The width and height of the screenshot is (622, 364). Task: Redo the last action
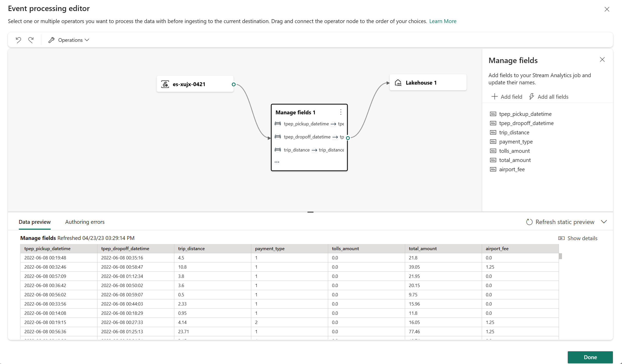click(31, 40)
